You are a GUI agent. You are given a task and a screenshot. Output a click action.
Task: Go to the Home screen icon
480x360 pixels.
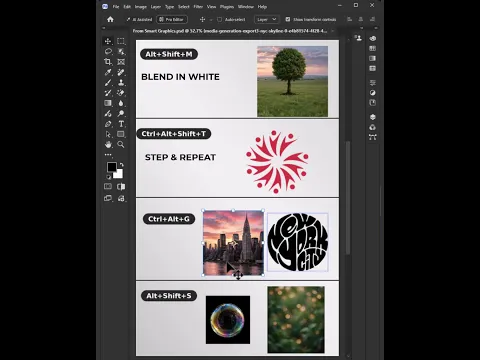point(110,19)
